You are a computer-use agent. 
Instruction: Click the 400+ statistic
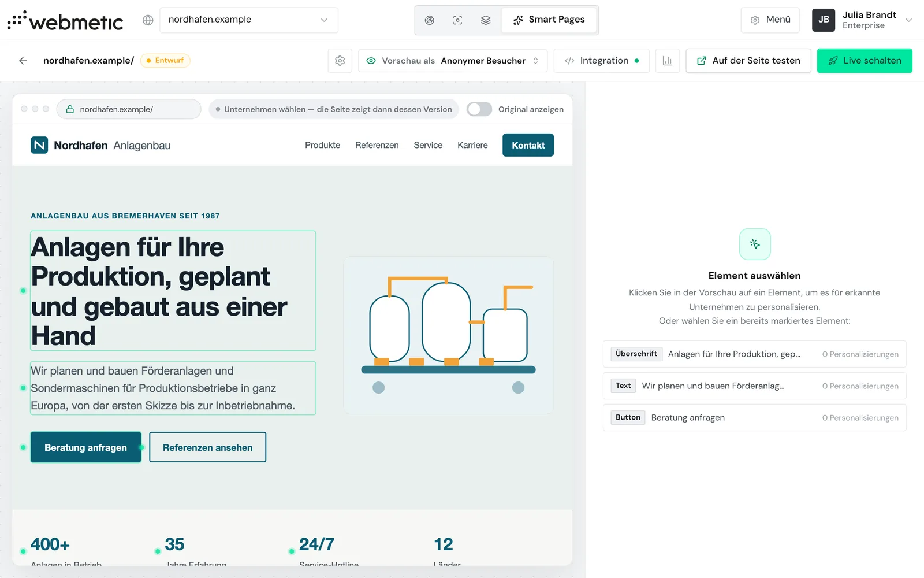[x=50, y=544]
